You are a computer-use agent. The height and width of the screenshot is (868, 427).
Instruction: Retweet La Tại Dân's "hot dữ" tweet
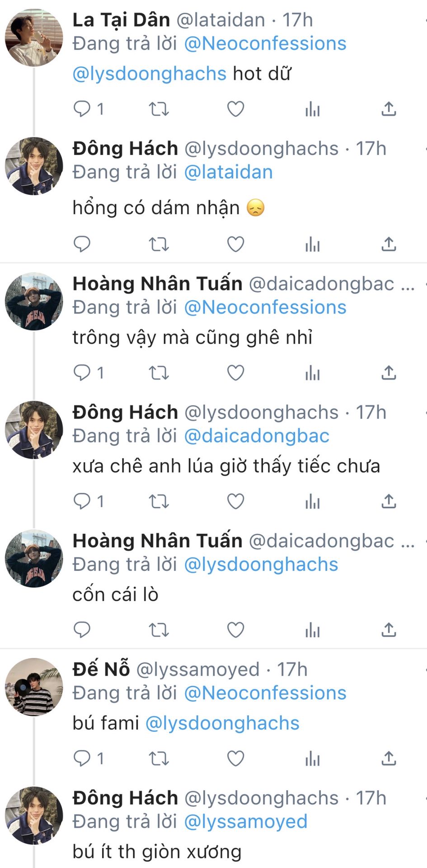click(159, 109)
